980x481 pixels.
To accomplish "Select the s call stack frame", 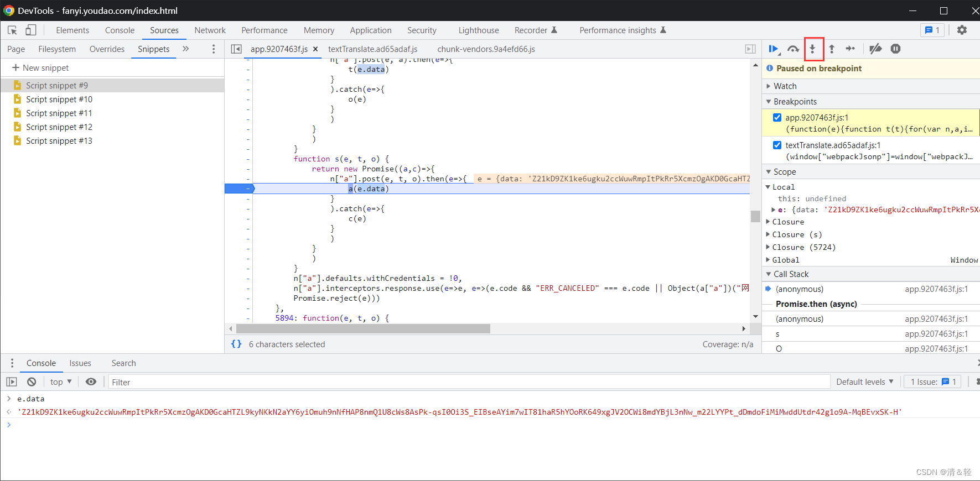I will (870, 334).
